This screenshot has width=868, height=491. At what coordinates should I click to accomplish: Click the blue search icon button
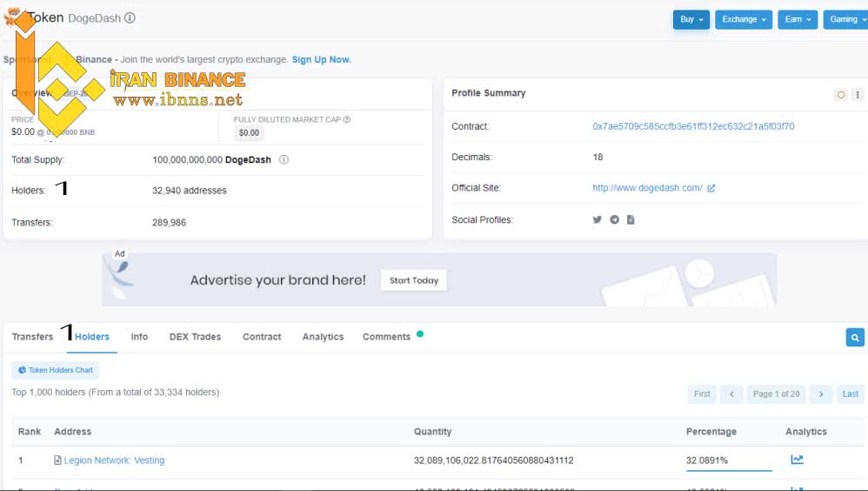[855, 337]
